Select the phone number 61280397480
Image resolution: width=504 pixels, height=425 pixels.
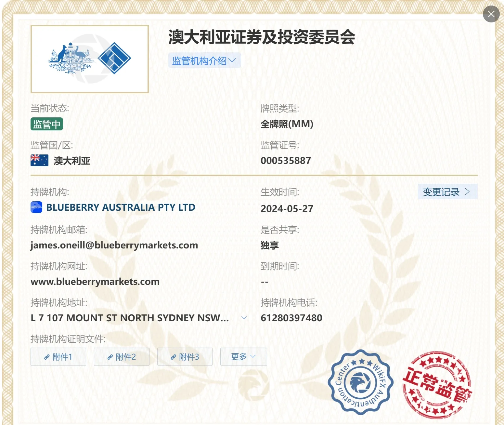coord(291,318)
